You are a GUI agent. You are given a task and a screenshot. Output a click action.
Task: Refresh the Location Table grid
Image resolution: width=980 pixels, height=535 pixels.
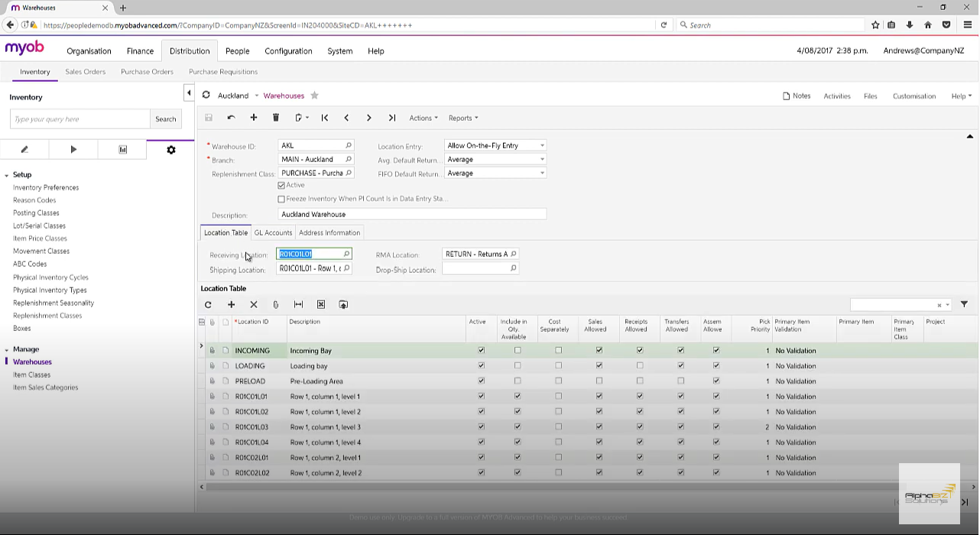pos(208,304)
